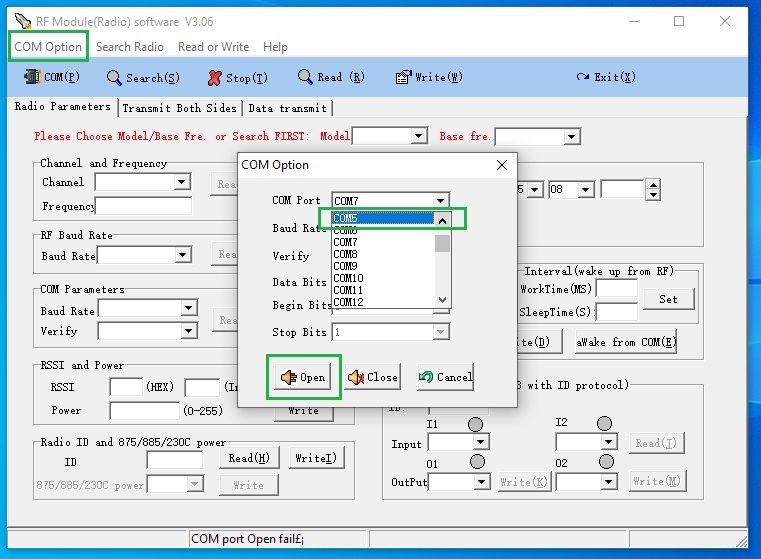Open the O1 OutPut dropdown
The image size is (761, 559).
tap(481, 481)
